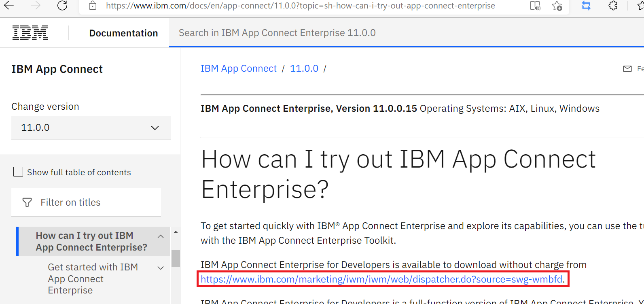Click the blue sync arrows icon
The height and width of the screenshot is (304, 644).
[x=586, y=6]
